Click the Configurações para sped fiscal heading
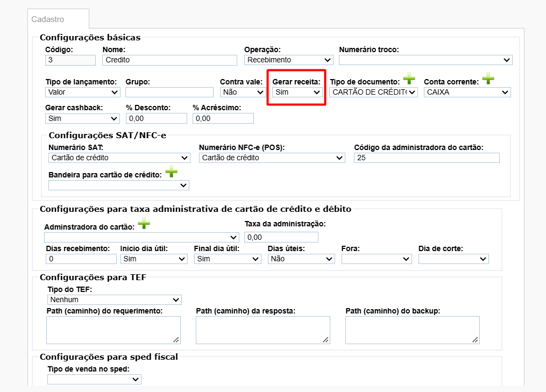The image size is (546, 392). click(x=109, y=357)
